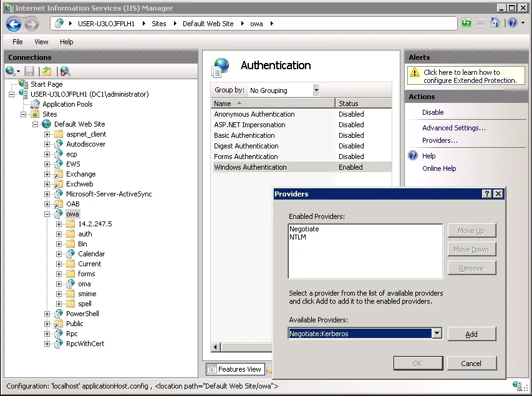Open the Group by dropdown

(284, 90)
